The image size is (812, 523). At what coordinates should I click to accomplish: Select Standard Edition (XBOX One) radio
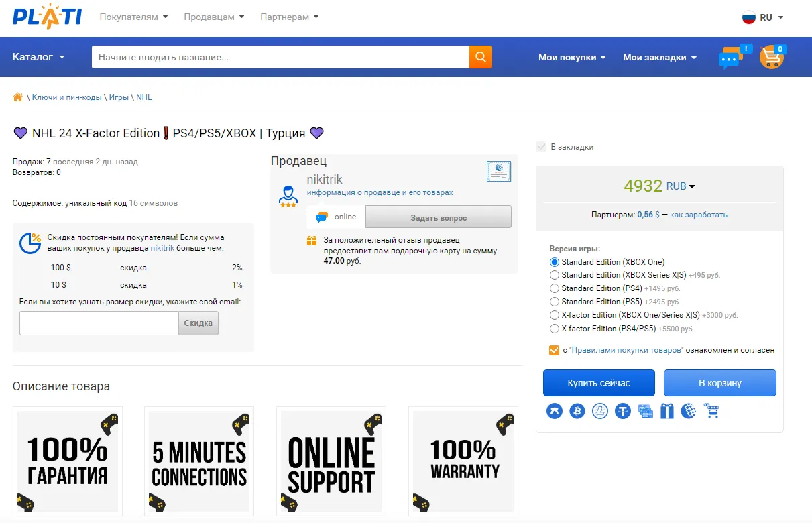555,262
